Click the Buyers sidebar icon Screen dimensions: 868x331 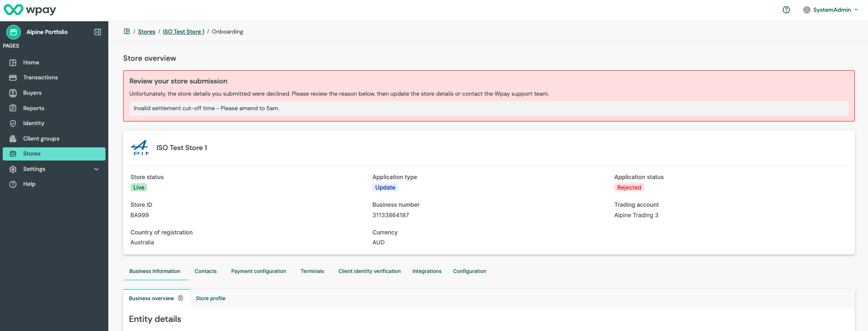[13, 93]
